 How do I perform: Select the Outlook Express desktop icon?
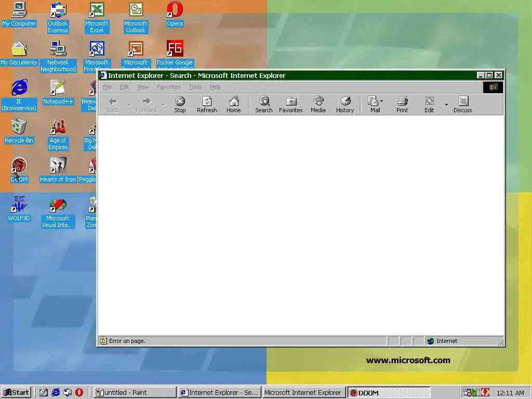tap(58, 17)
